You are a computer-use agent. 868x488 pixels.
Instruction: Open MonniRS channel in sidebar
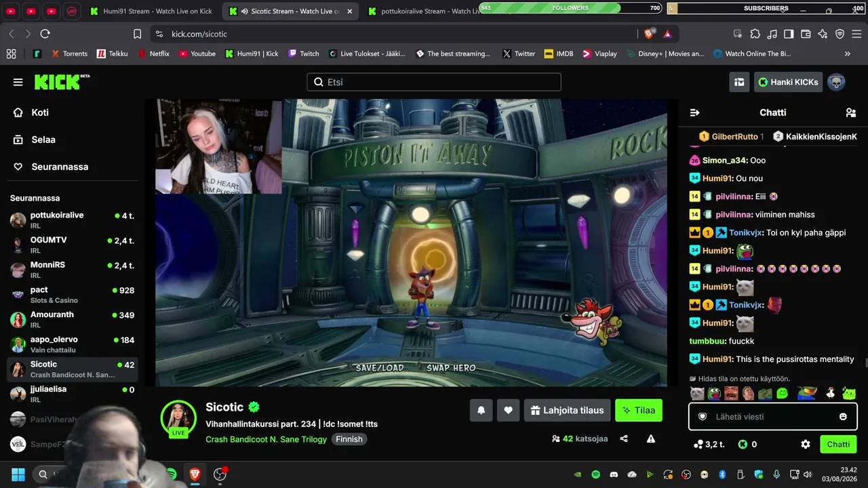point(72,270)
